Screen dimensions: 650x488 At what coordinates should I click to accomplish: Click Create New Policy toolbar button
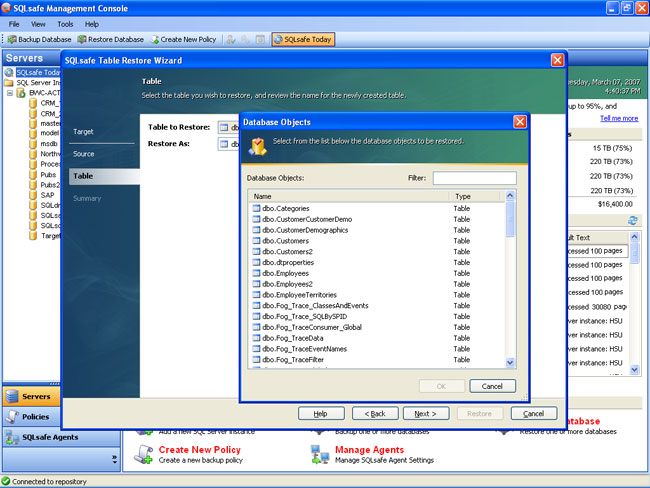[x=184, y=39]
